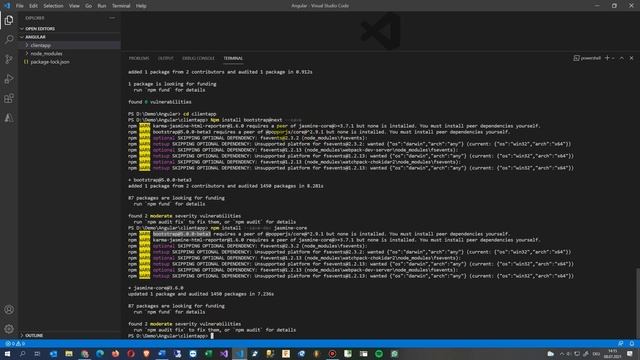Click the highlighted bootstrap@5.0.0-beta3 text
640x360 pixels.
click(x=182, y=234)
